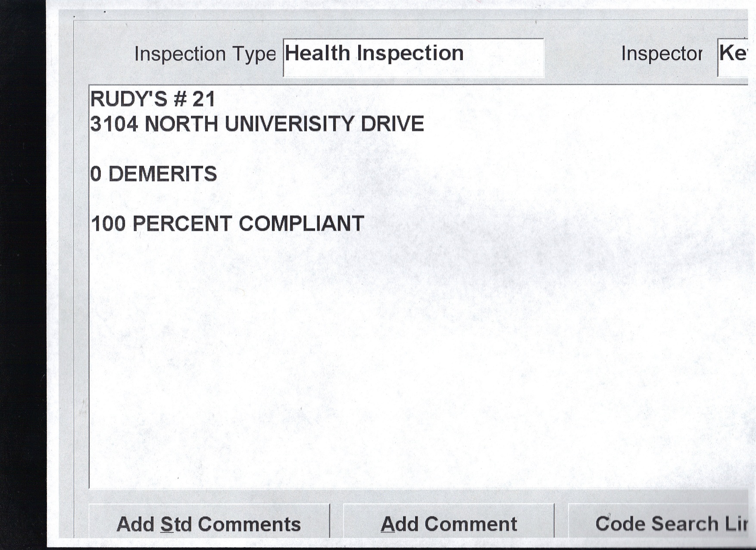Click the word COMPLIANT in the comments

point(301,224)
